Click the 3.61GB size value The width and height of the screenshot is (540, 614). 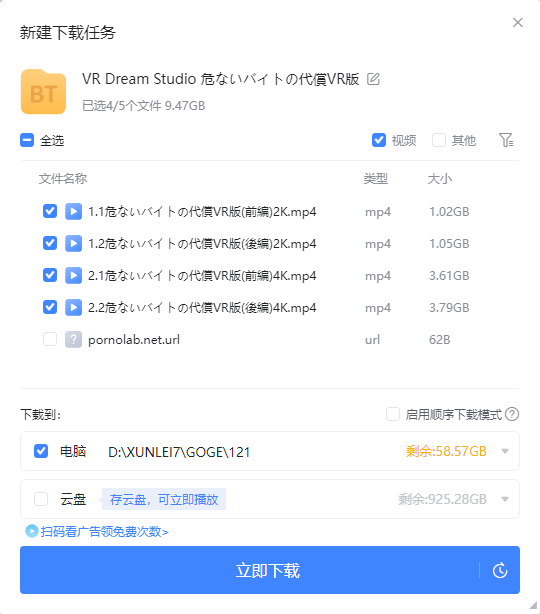click(449, 276)
